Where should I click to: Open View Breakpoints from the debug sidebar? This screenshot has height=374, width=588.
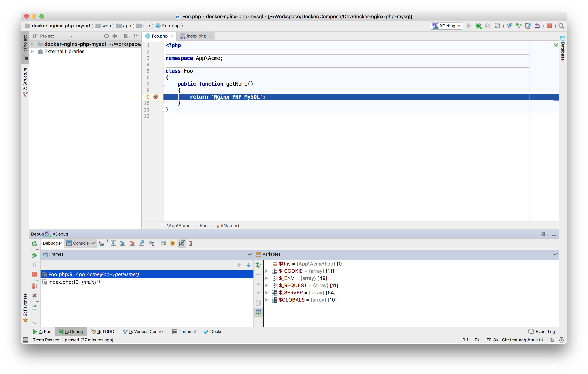[x=34, y=286]
